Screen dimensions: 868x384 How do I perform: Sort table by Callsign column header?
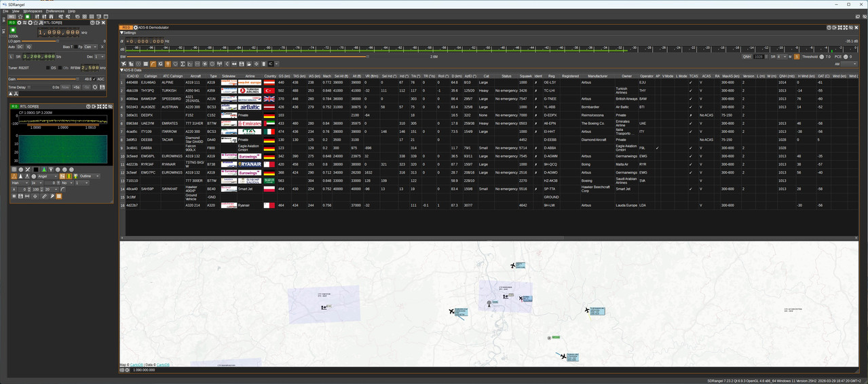coord(150,76)
